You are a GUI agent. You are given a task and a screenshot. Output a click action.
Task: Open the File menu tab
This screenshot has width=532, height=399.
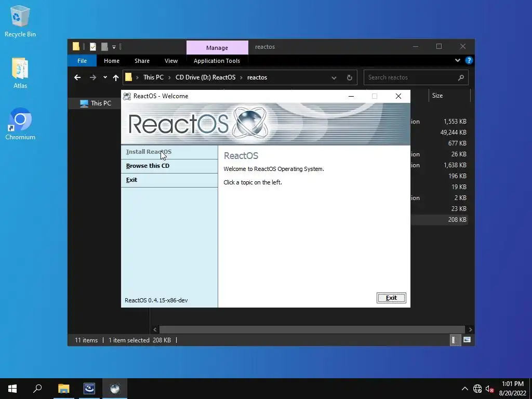click(x=82, y=61)
